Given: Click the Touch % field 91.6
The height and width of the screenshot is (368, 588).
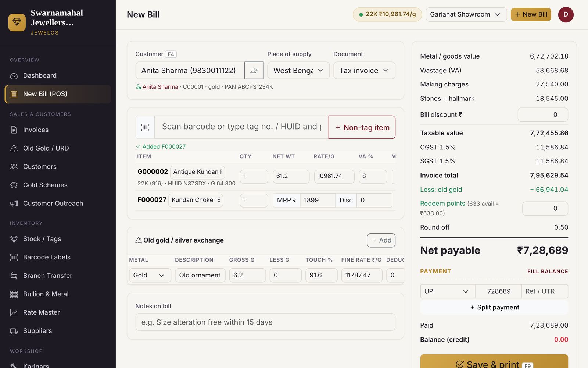Looking at the screenshot, I should tap(321, 275).
